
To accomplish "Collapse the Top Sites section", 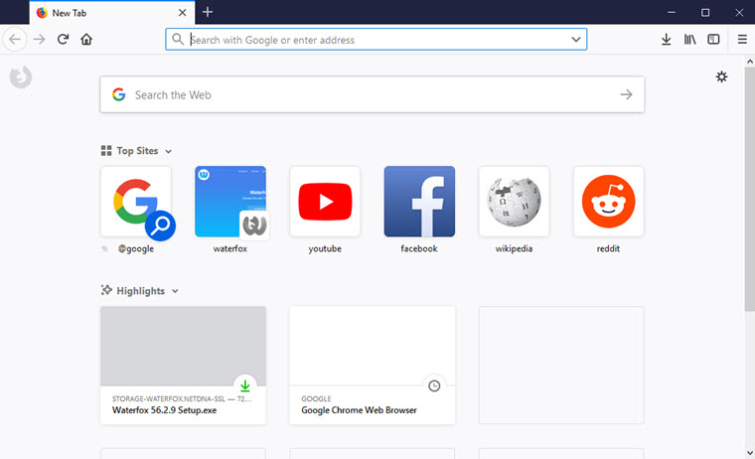I will [x=168, y=151].
